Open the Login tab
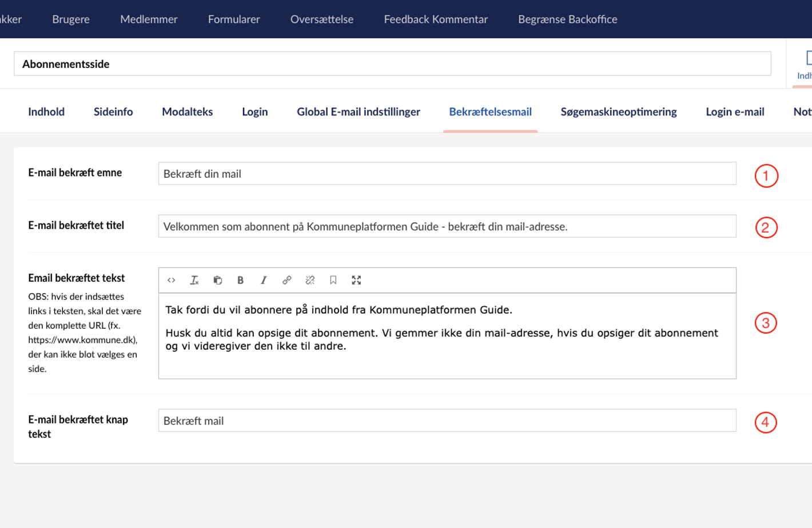The width and height of the screenshot is (812, 528). 254,111
